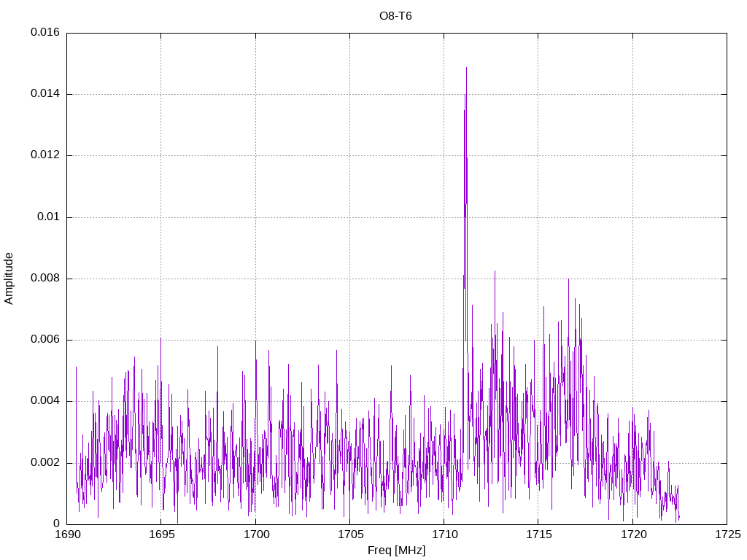Select the 0.016 y-axis tick label
Image resolution: width=747 pixels, height=560 pixels.
45,33
